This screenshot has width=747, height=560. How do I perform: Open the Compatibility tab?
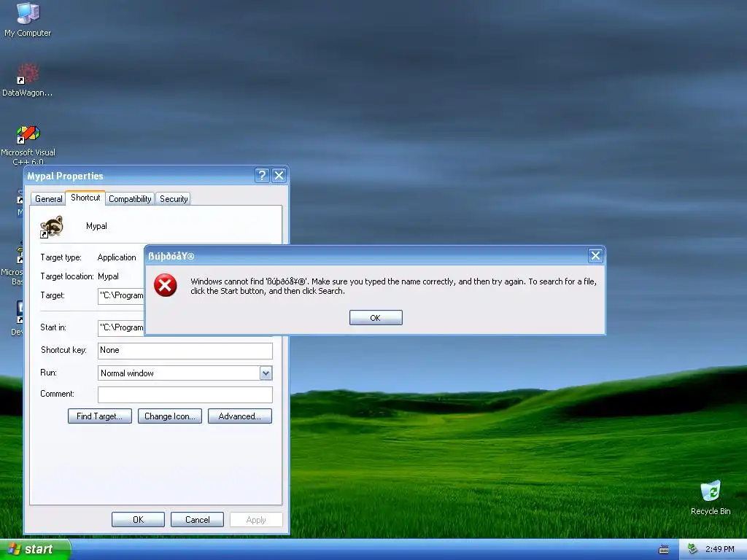pos(130,198)
